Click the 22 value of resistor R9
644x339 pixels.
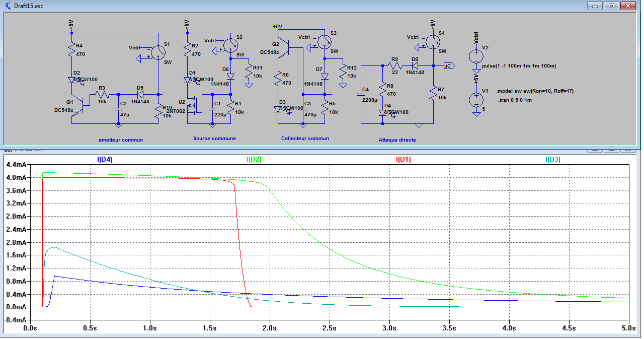pos(395,73)
